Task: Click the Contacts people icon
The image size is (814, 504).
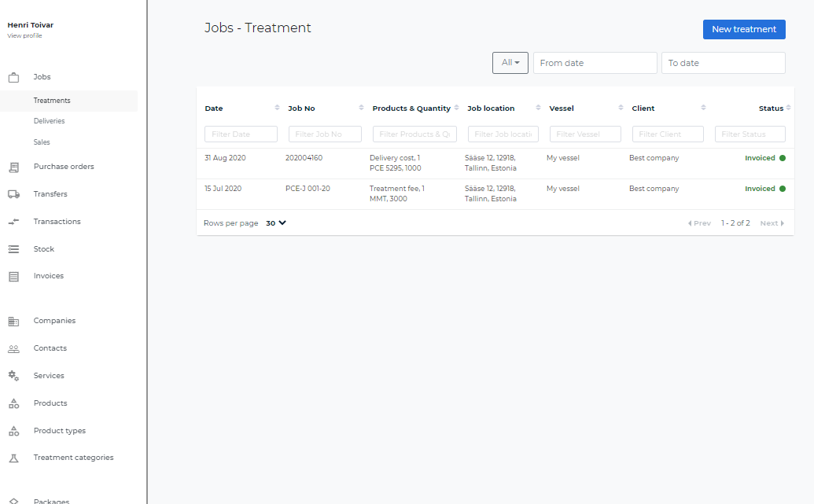Action: (x=14, y=349)
